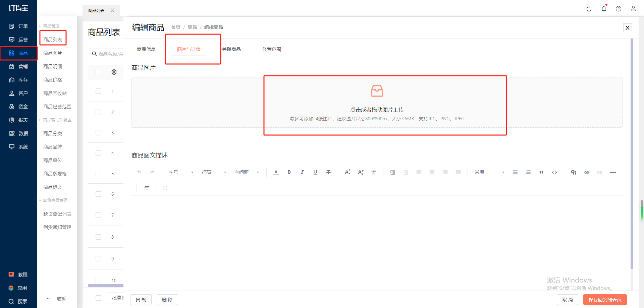Open the 字号 font size dropdown
The height and width of the screenshot is (308, 644).
tap(181, 172)
